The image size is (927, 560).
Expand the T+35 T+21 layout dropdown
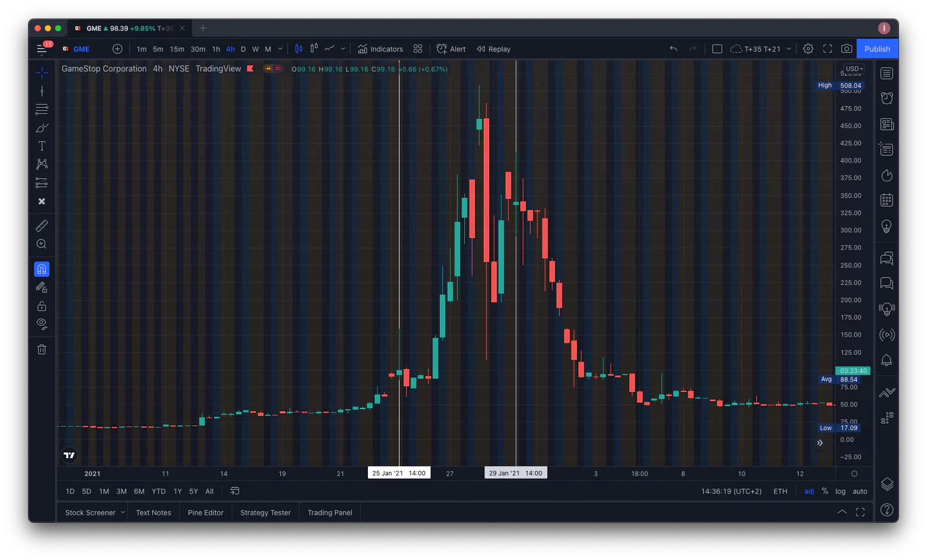(789, 49)
